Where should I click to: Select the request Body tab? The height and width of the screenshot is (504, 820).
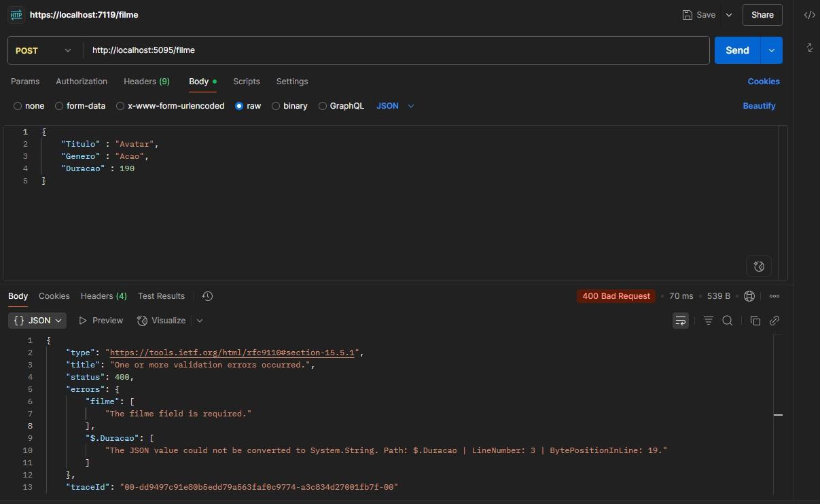pyautogui.click(x=202, y=82)
